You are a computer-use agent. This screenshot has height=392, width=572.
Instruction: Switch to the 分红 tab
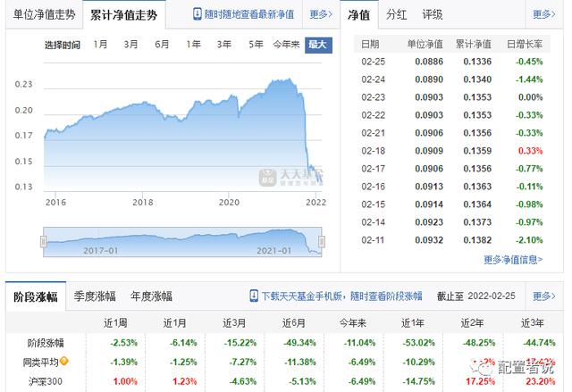(x=396, y=14)
